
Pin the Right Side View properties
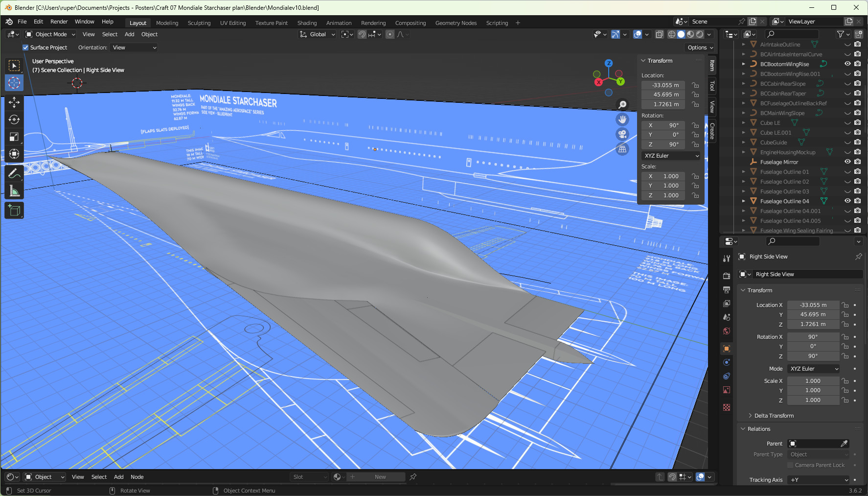(x=858, y=257)
